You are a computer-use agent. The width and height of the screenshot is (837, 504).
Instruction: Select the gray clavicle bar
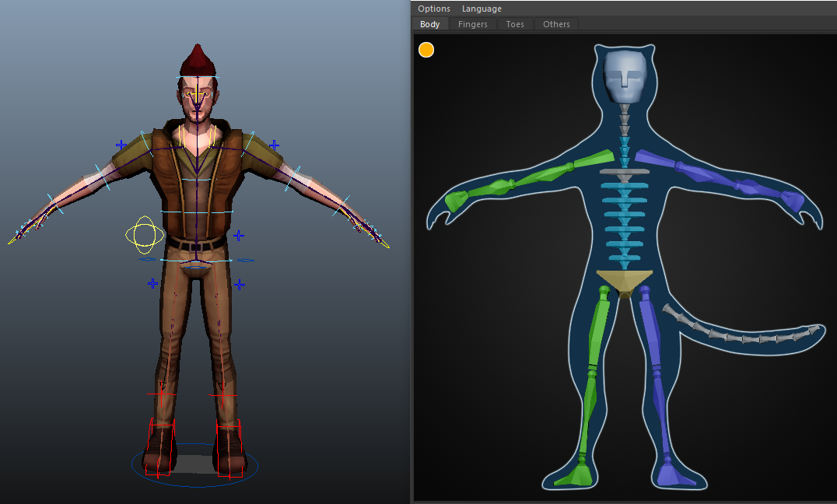tap(624, 172)
